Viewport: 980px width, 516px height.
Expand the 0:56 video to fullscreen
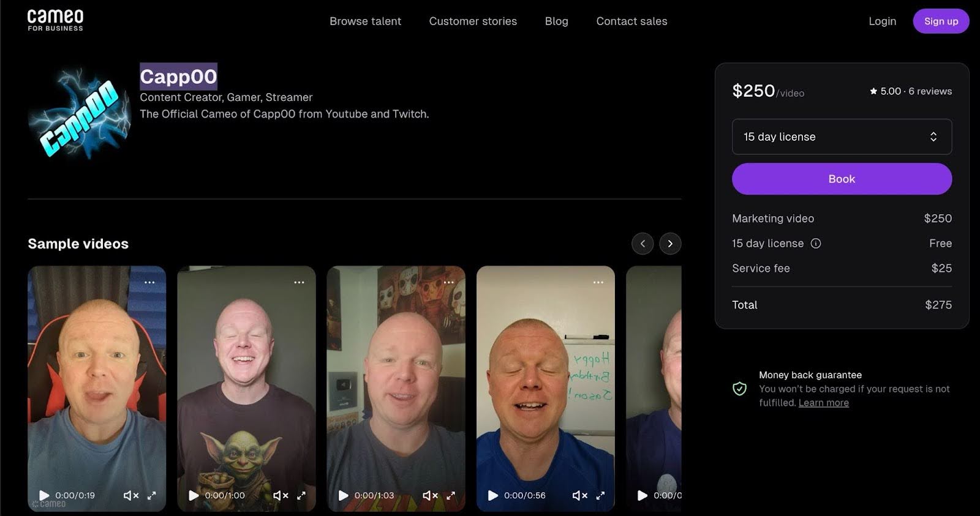pos(600,495)
